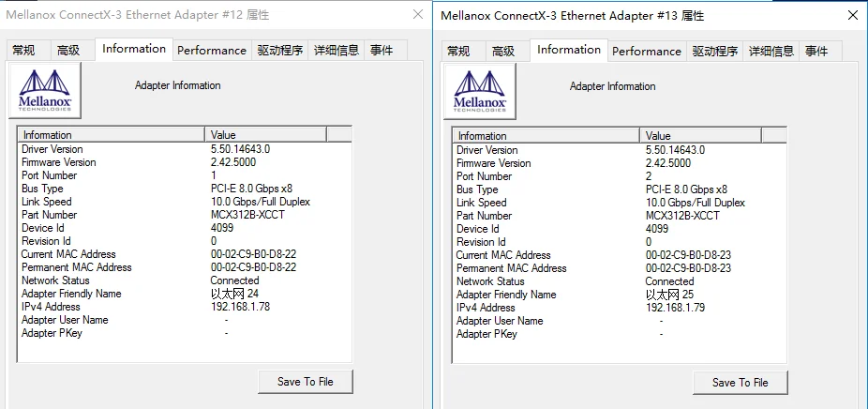Click Mellanox logo in Adapter #12 window
This screenshot has width=868, height=409.
[x=45, y=90]
